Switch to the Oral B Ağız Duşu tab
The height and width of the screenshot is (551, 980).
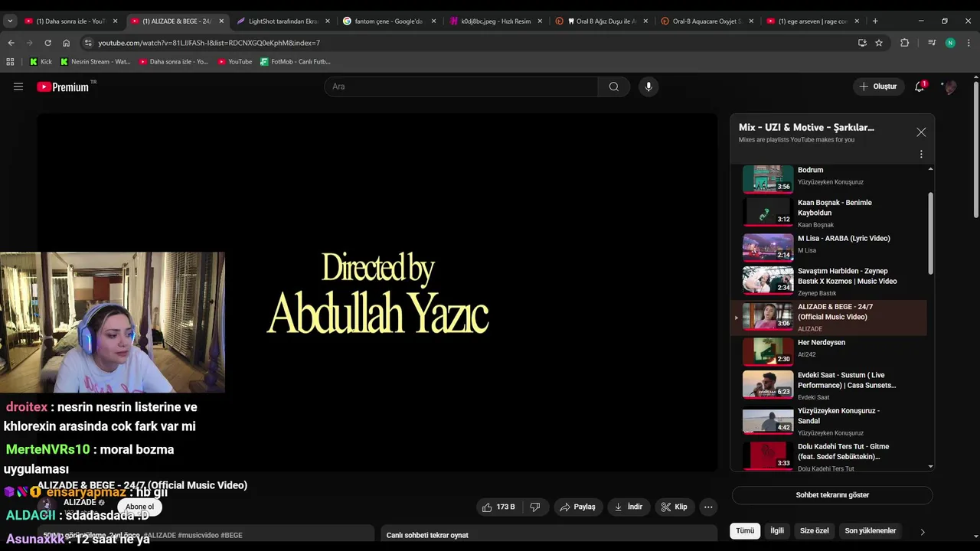[x=601, y=21]
